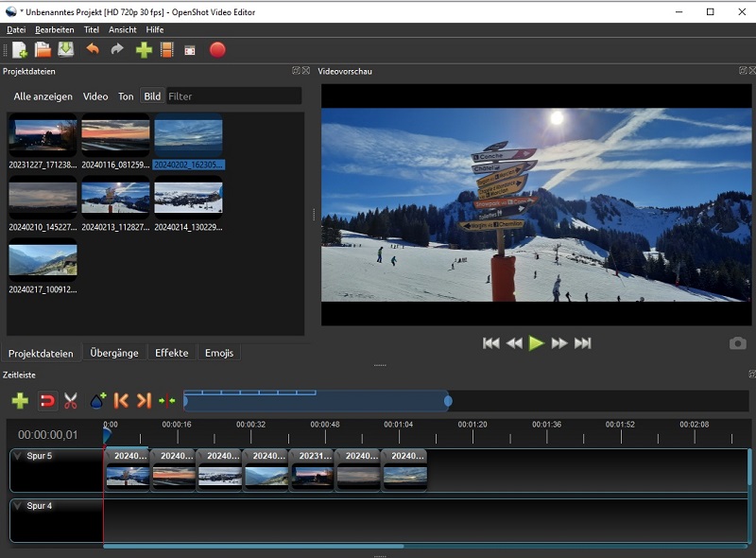Viewport: 756px width, 558px height.
Task: Toggle the Bild filter button
Action: [x=152, y=96]
